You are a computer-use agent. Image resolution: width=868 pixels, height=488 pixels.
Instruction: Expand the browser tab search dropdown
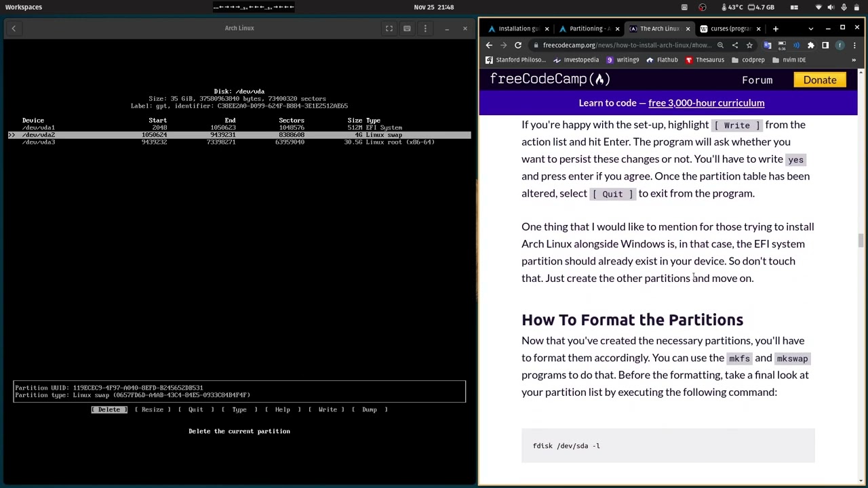click(811, 28)
